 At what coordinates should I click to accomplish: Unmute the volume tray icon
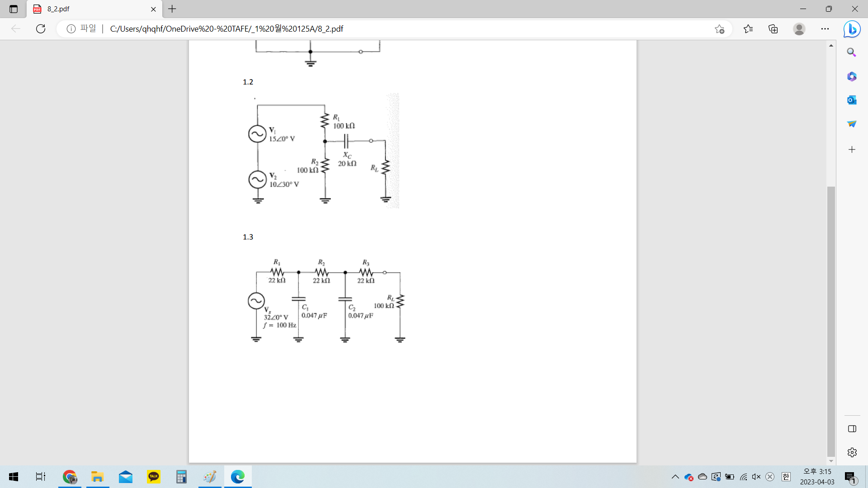coord(756,477)
